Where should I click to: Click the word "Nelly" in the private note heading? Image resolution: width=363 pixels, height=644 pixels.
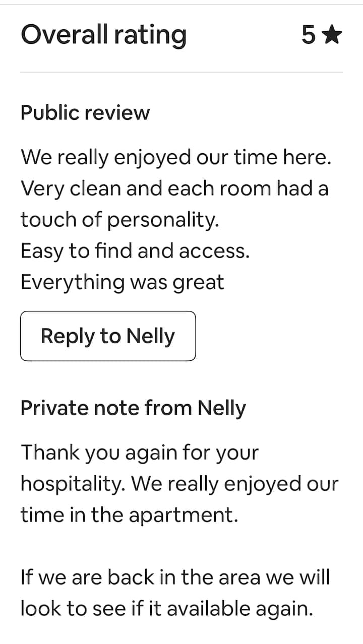click(x=221, y=408)
